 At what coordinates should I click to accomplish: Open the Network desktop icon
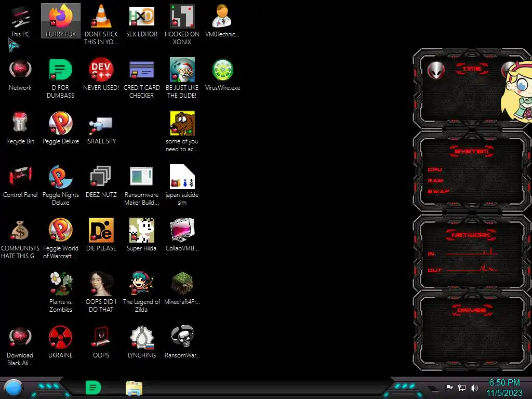(20, 75)
